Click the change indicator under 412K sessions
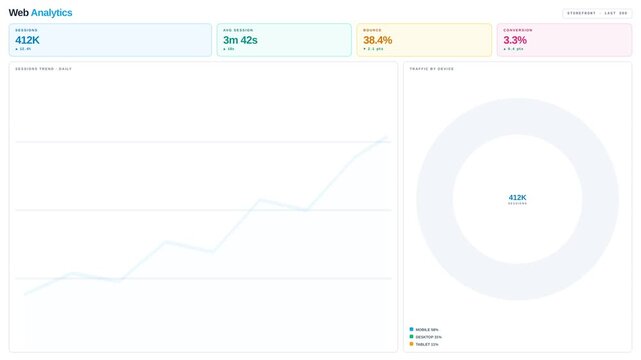The image size is (641, 360). click(23, 49)
